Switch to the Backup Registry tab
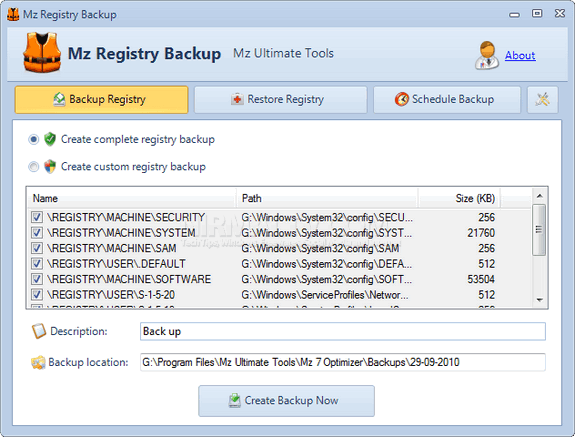575x437 pixels. pyautogui.click(x=101, y=99)
